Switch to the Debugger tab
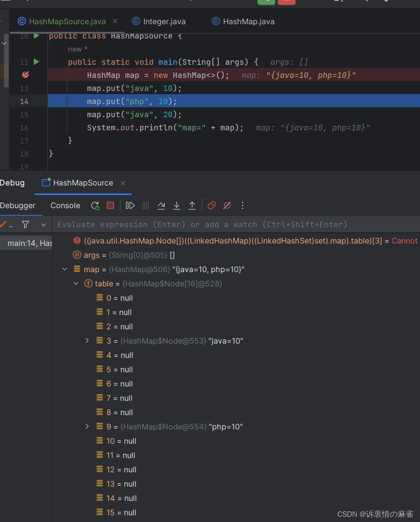 pyautogui.click(x=17, y=205)
